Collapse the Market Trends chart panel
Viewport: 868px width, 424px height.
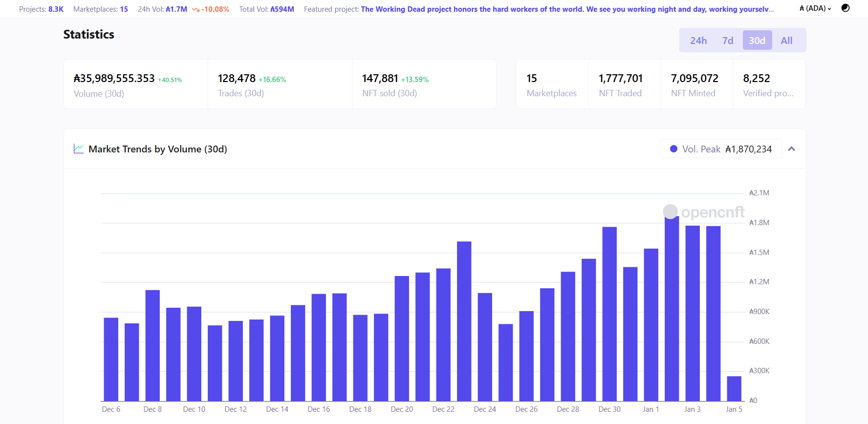tap(792, 149)
